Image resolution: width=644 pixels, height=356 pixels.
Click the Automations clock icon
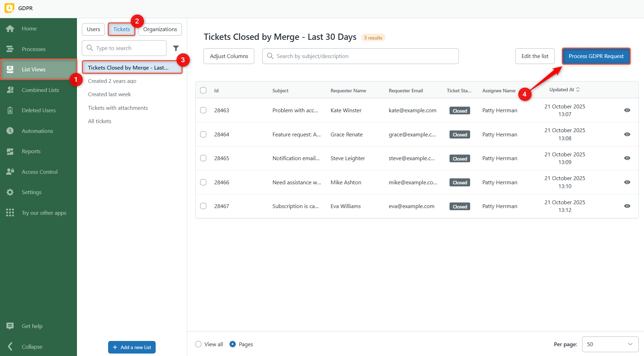[10, 131]
